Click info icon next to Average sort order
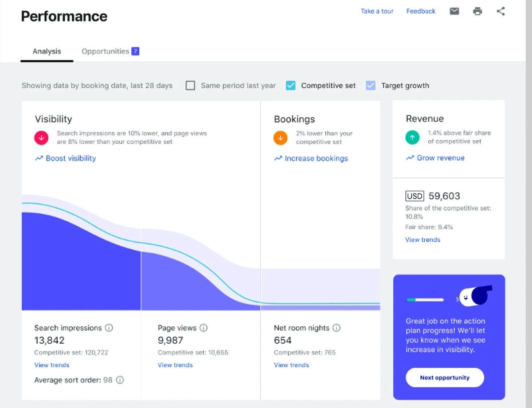 click(x=120, y=380)
